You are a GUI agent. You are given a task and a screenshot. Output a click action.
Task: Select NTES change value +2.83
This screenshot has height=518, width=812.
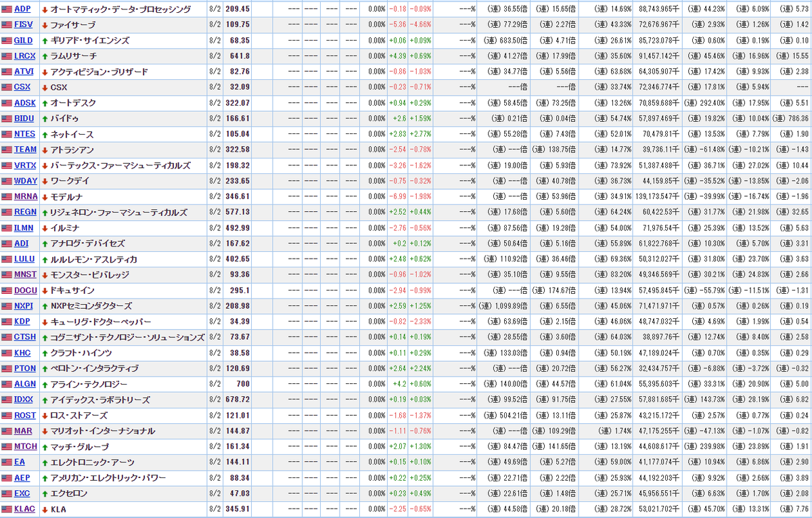397,134
